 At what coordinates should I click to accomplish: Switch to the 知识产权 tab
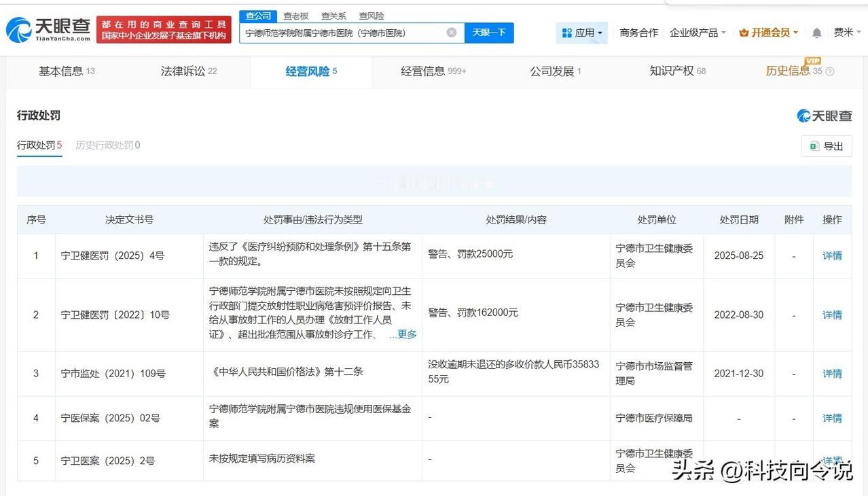pyautogui.click(x=678, y=71)
